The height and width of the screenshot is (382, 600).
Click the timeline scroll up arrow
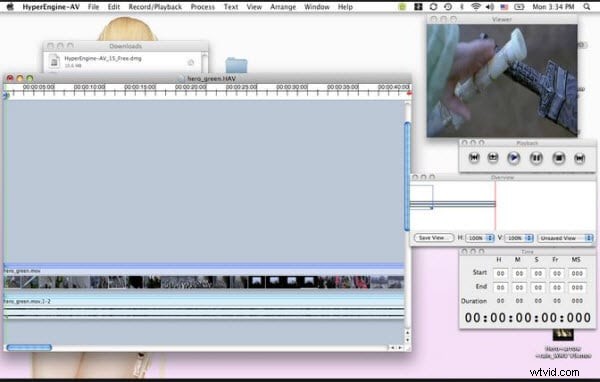407,333
